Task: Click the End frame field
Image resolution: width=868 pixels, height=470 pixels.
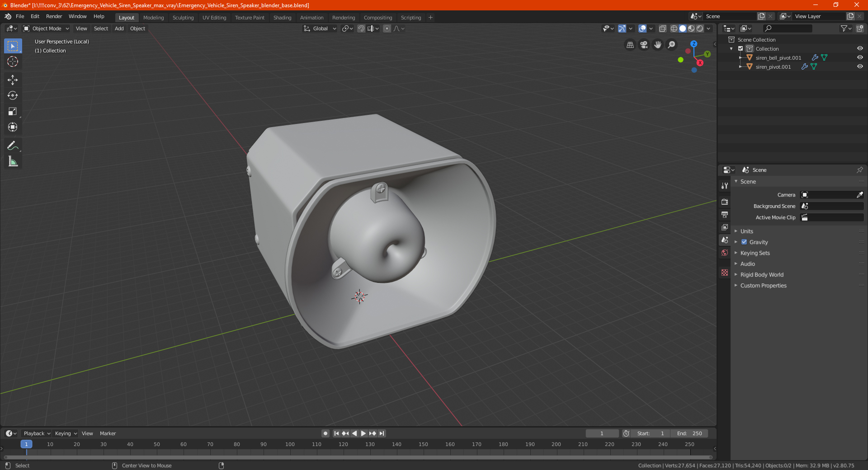Action: (689, 433)
